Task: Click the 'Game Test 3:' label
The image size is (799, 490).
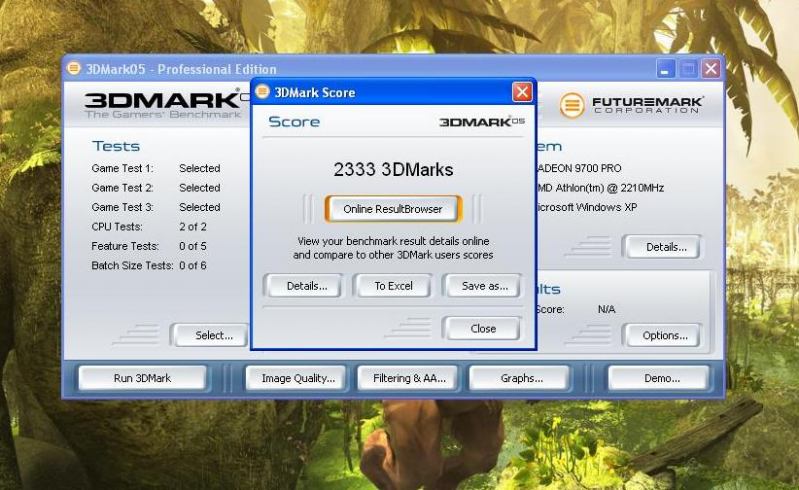Action: (x=122, y=207)
